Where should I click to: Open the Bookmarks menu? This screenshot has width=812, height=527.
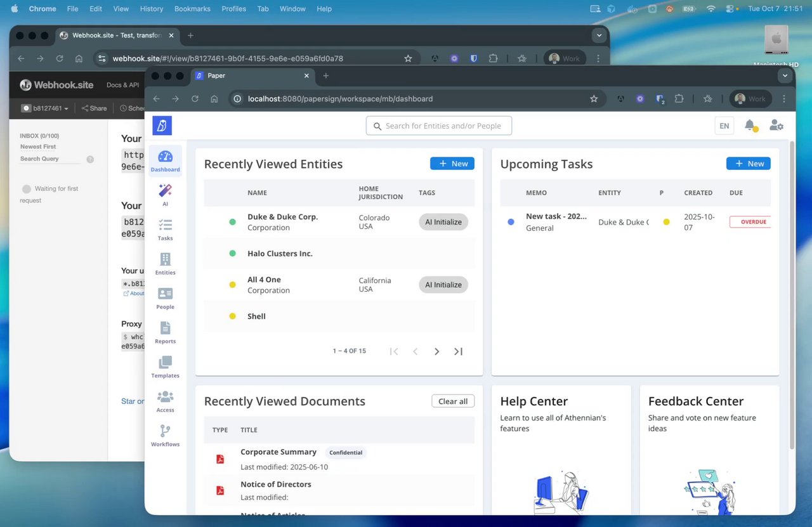[x=193, y=9]
